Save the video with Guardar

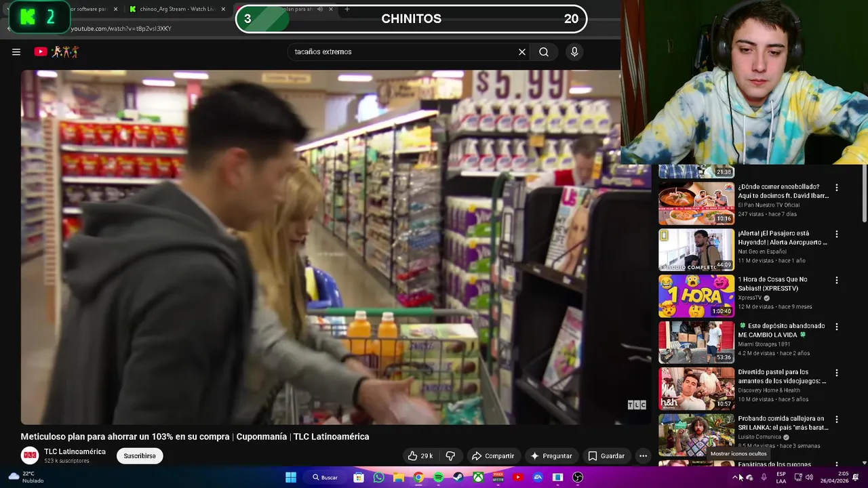606,456
